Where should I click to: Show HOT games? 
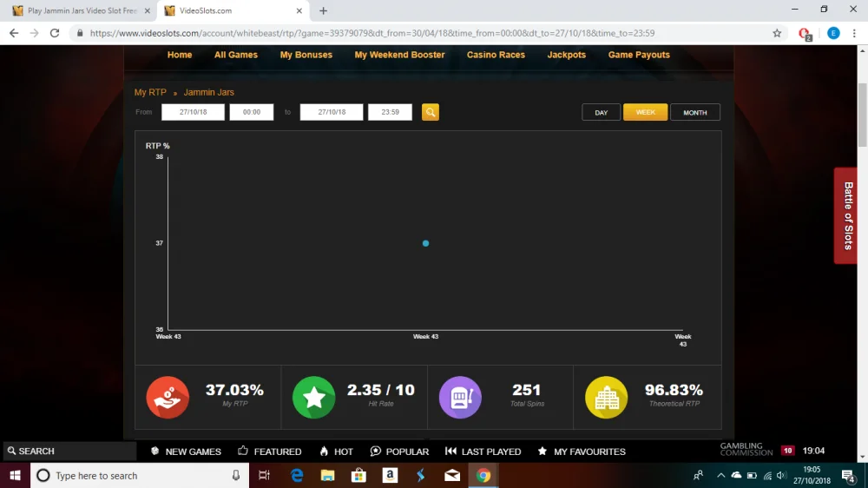(x=337, y=452)
